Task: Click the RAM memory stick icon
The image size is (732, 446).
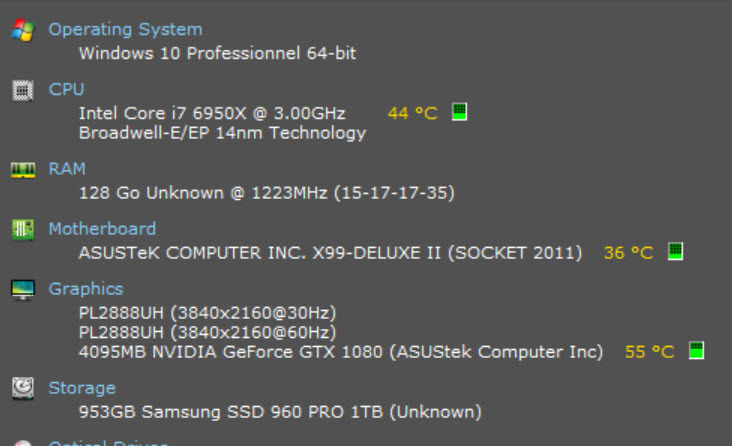Action: coord(22,170)
